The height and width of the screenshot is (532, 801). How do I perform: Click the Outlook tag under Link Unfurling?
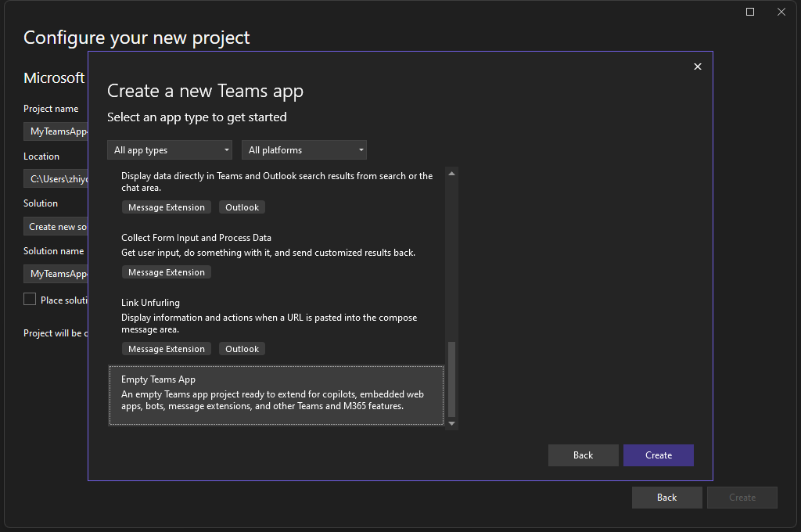tap(242, 348)
